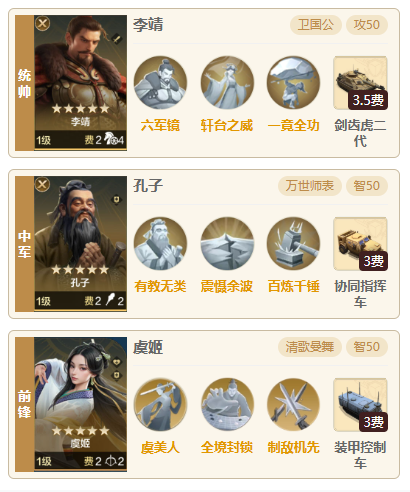Open the 全境封锁 skill icon
Image resolution: width=410 pixels, height=492 pixels.
tap(227, 405)
